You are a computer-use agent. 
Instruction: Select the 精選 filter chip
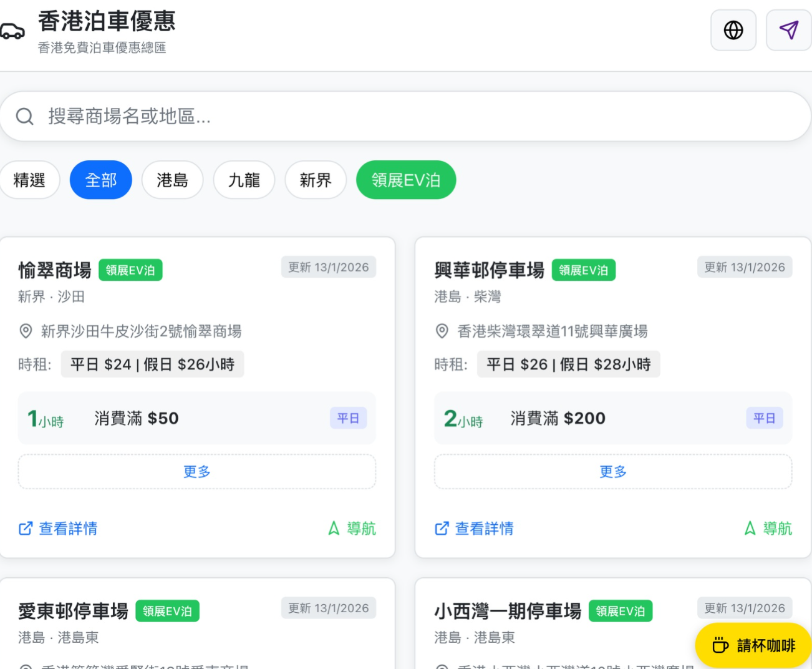[29, 180]
